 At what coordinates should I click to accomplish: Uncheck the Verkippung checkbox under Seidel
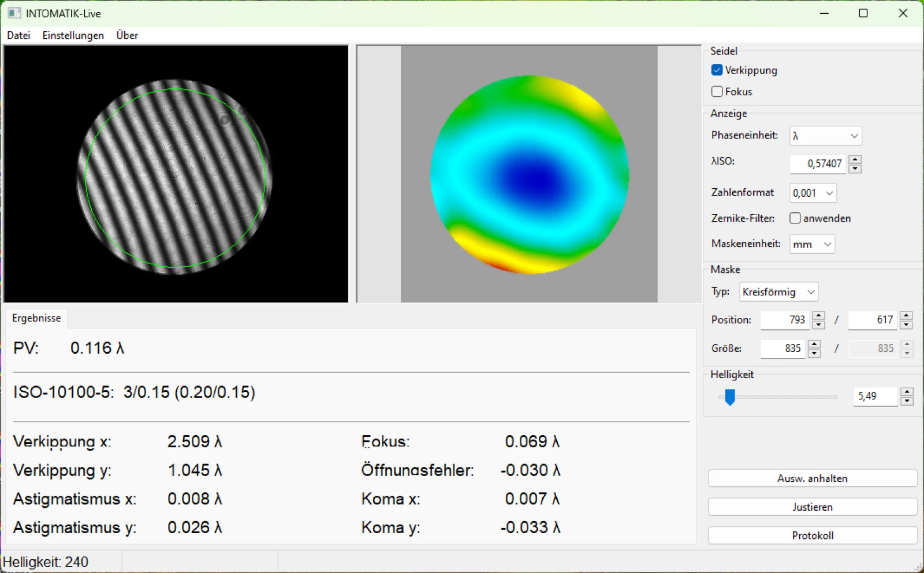pos(717,70)
